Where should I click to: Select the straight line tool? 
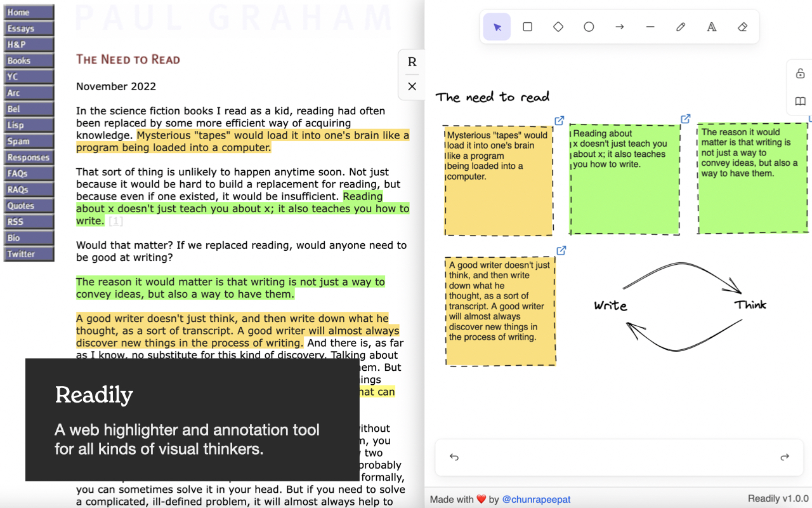click(650, 27)
